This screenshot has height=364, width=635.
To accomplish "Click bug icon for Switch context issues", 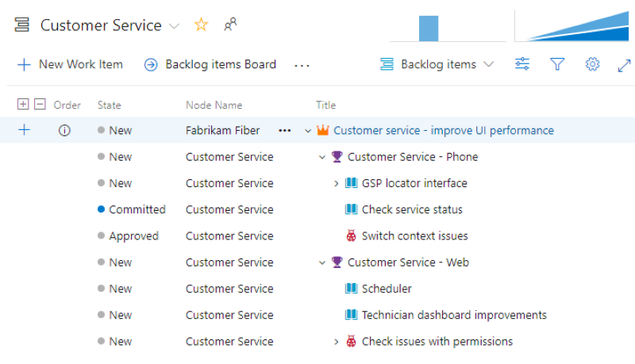I will point(351,236).
